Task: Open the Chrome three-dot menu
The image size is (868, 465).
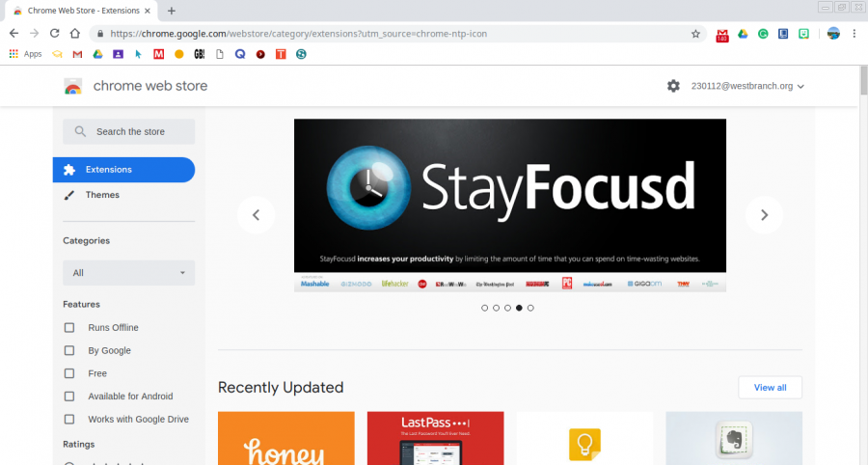Action: coord(854,34)
